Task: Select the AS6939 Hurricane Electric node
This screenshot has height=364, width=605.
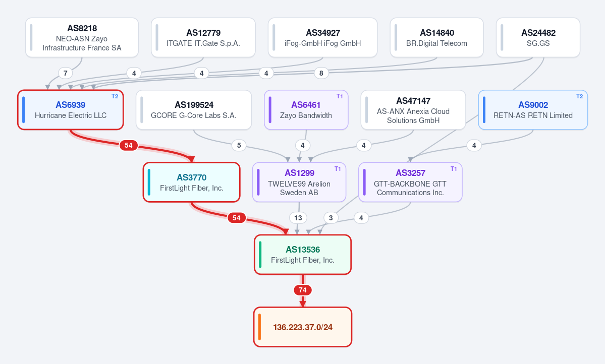Action: 71,110
